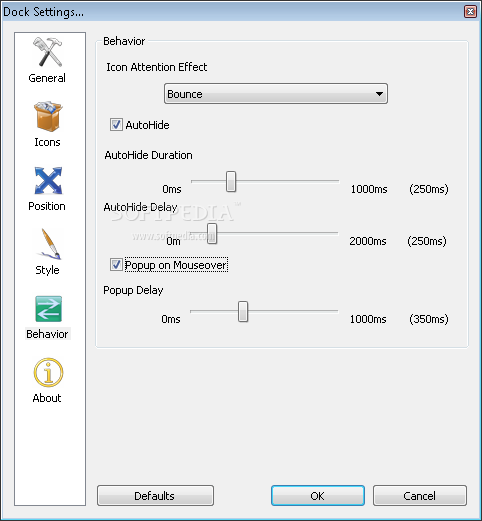482x521 pixels.
Task: Click the About label in sidebar
Action: tap(47, 398)
